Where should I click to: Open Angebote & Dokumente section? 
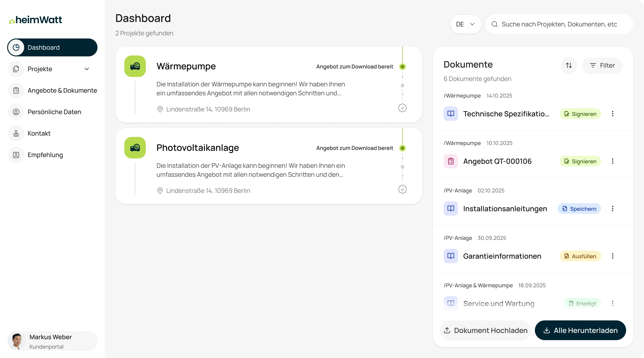(x=52, y=90)
